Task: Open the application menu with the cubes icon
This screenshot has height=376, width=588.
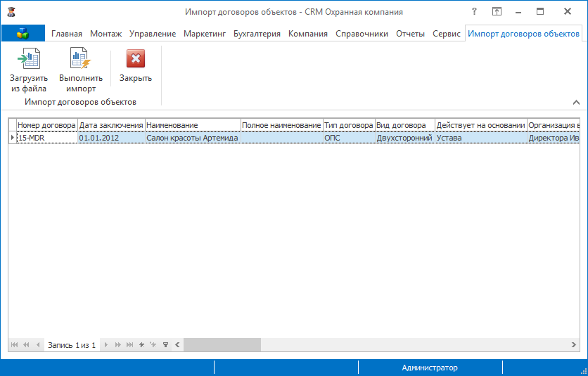Action: 23,33
